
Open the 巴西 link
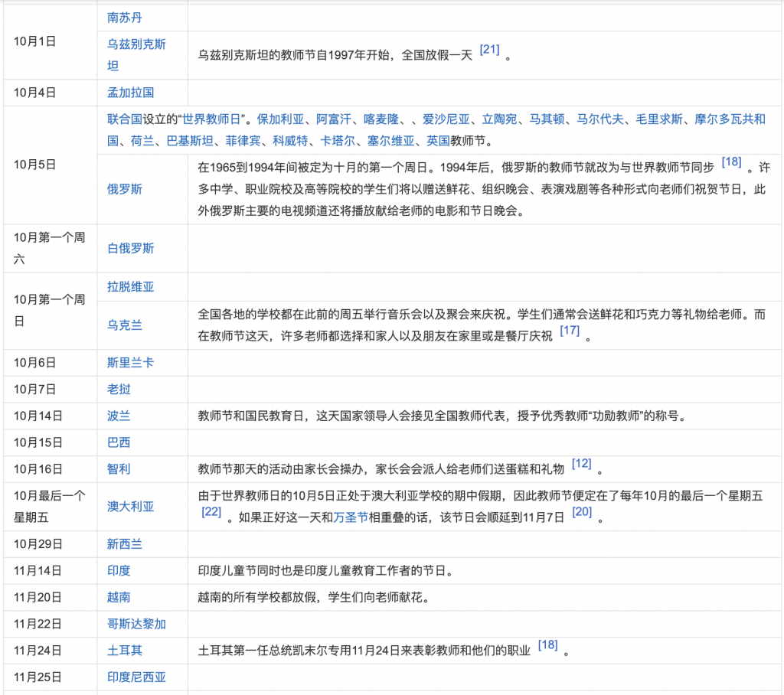119,443
